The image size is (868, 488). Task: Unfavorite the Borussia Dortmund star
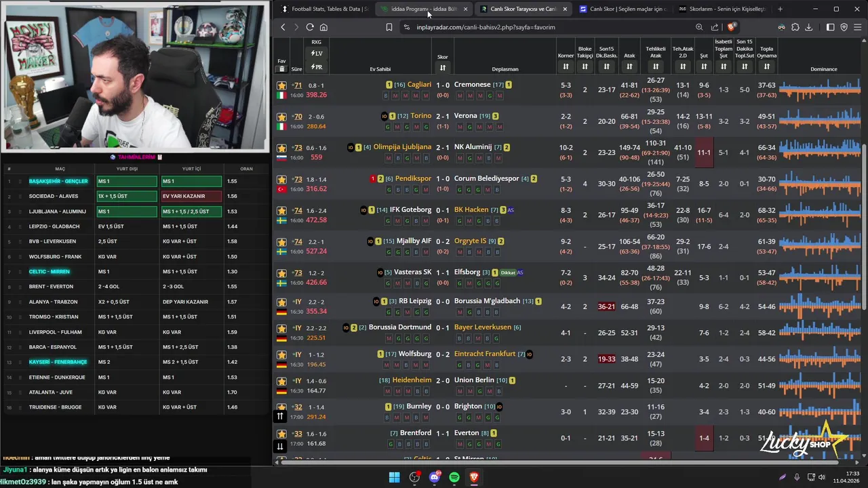click(281, 328)
